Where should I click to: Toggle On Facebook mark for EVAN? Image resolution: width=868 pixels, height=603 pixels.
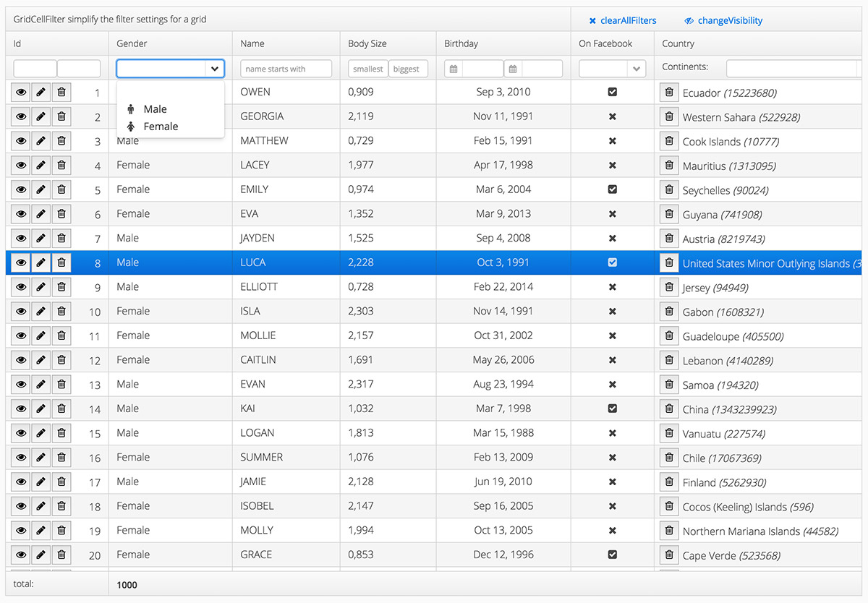click(x=613, y=385)
